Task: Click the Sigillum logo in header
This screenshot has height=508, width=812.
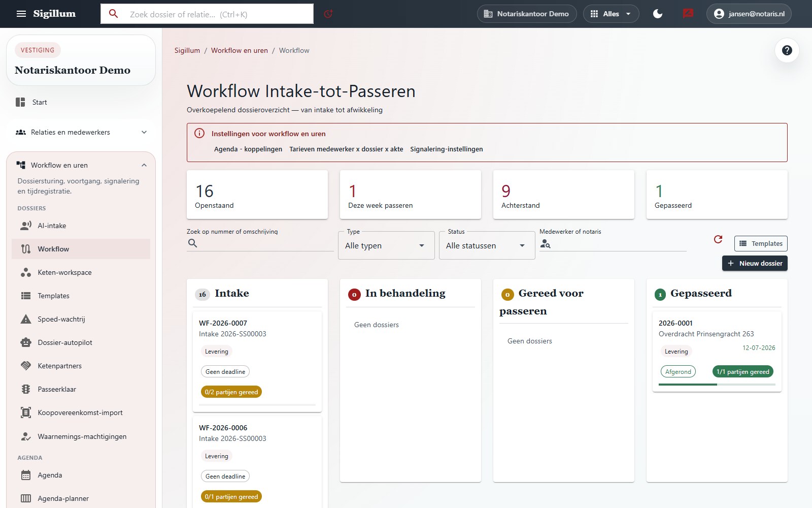Action: click(54, 14)
